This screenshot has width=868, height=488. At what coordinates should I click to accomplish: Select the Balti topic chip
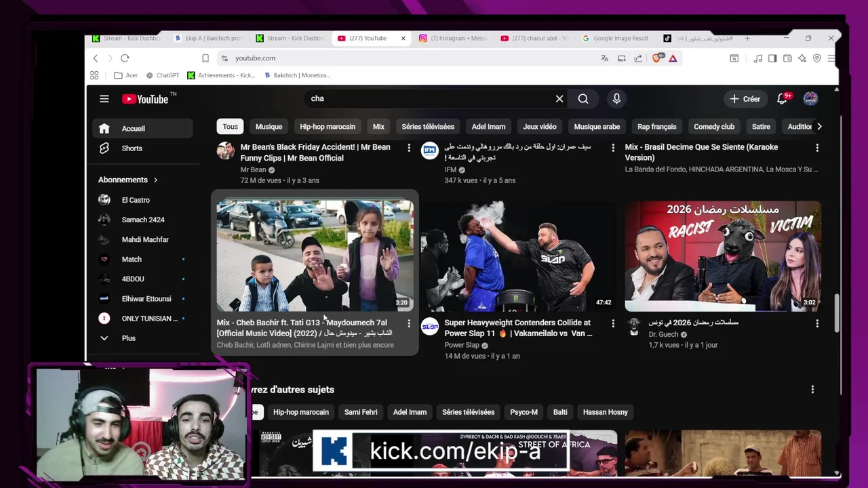click(x=560, y=412)
